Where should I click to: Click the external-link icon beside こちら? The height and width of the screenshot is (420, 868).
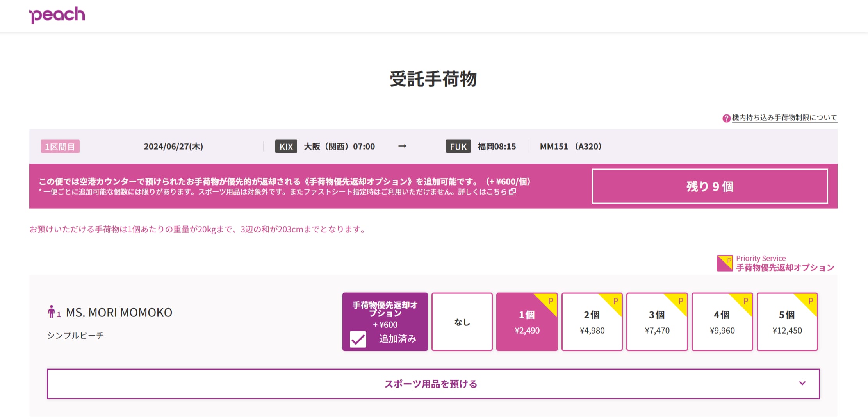click(x=512, y=192)
